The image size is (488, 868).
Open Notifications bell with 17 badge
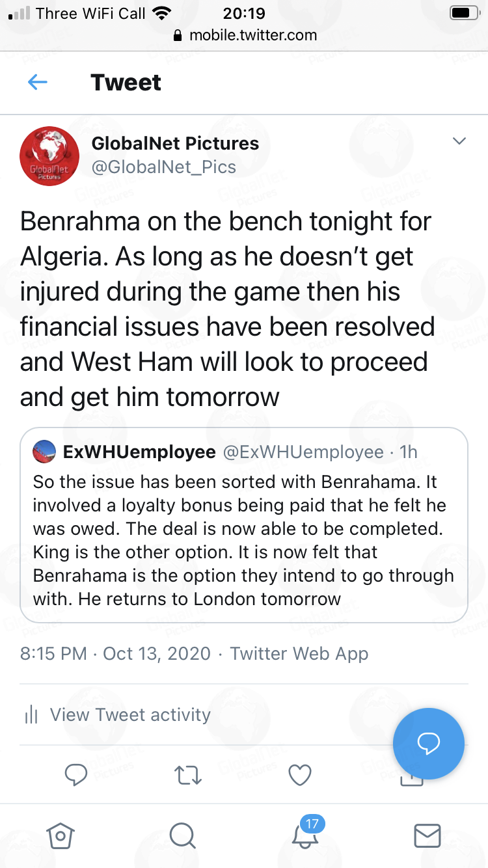click(x=305, y=835)
